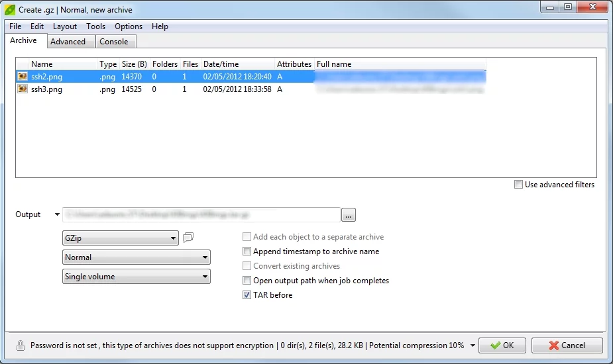
Task: Confirm archive creation with OK button
Action: coord(502,345)
